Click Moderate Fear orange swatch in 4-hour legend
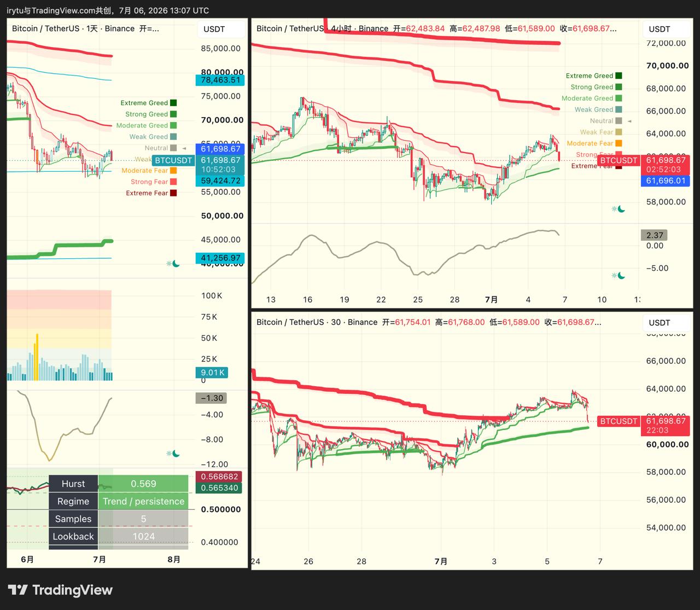The image size is (700, 610). (619, 143)
